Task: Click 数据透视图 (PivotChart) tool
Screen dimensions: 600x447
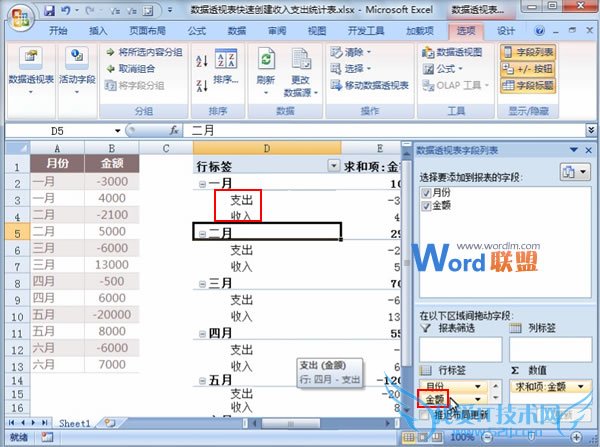Action: (452, 52)
